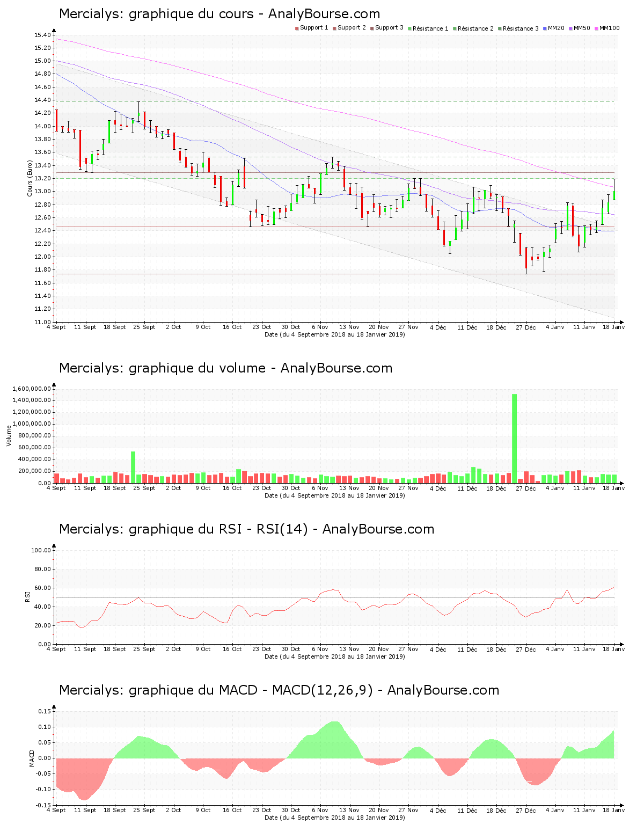Click the '13.20' price axis value
The height and width of the screenshot is (832, 644).
(x=43, y=178)
